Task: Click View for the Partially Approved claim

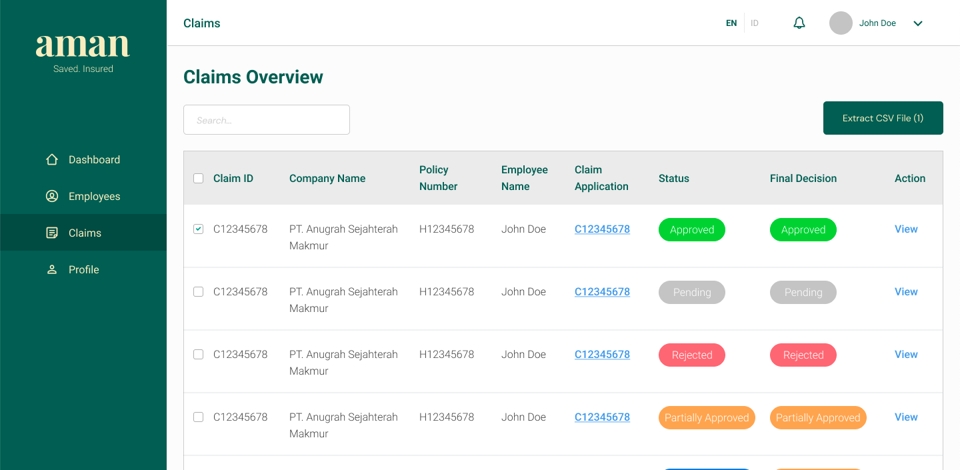Action: pos(906,417)
